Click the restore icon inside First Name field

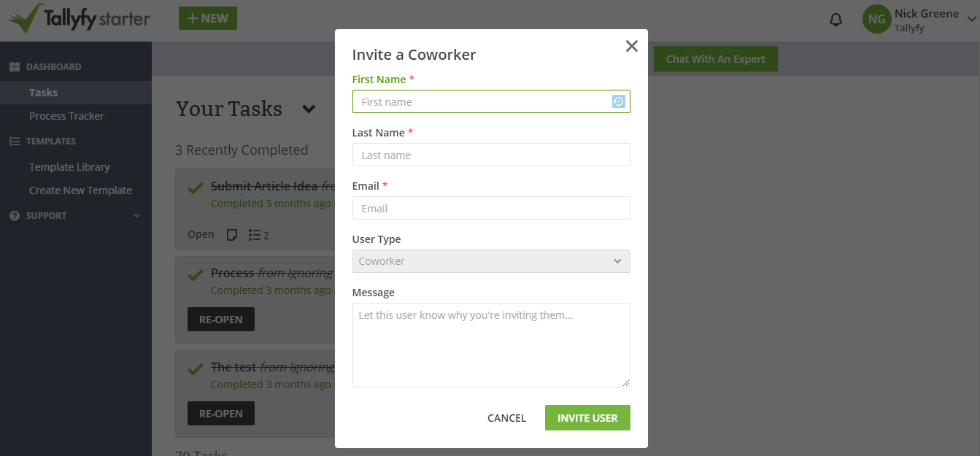[x=617, y=101]
